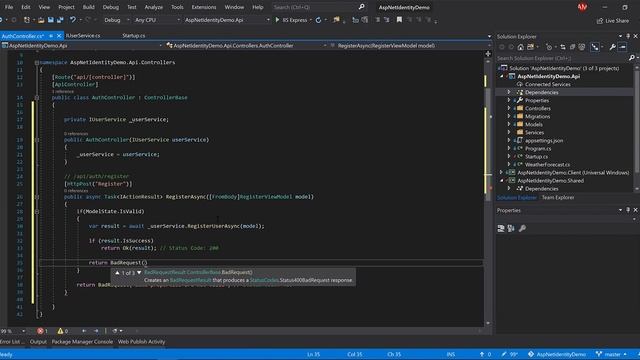
Task: Toggle auto-hide pin on Properties panel
Action: coord(628,210)
